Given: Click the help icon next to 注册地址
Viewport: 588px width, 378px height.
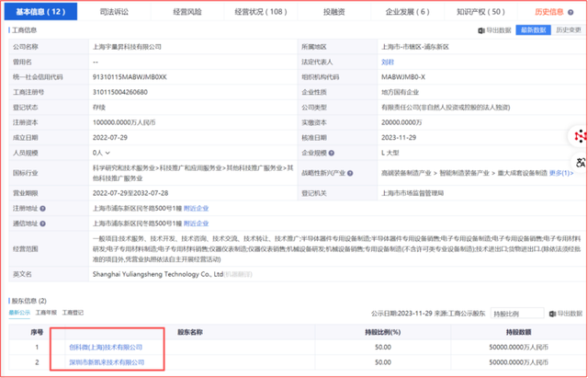Looking at the screenshot, I should point(43,209).
